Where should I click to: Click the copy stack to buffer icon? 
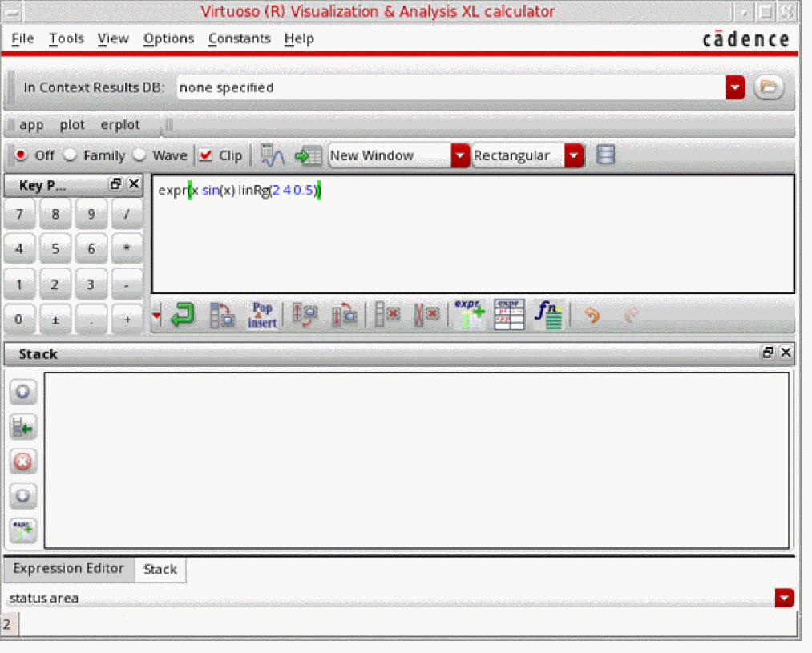[222, 315]
